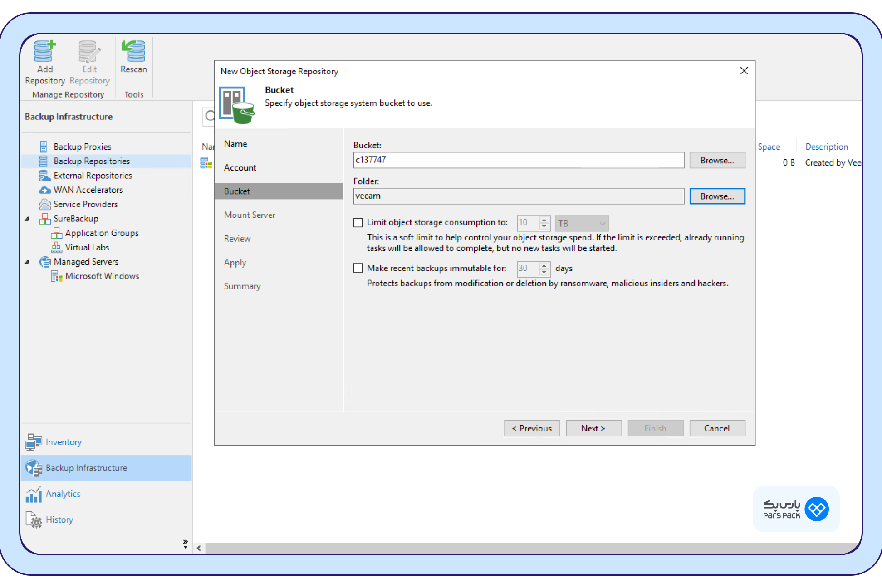Click the Edit Repository icon

(89, 51)
